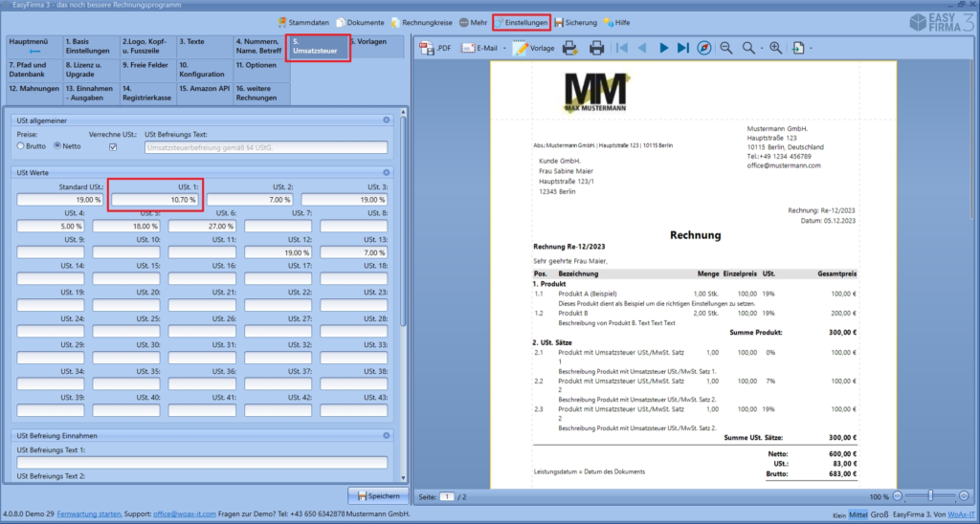
Task: Click the compass navigation icon
Action: [x=704, y=48]
